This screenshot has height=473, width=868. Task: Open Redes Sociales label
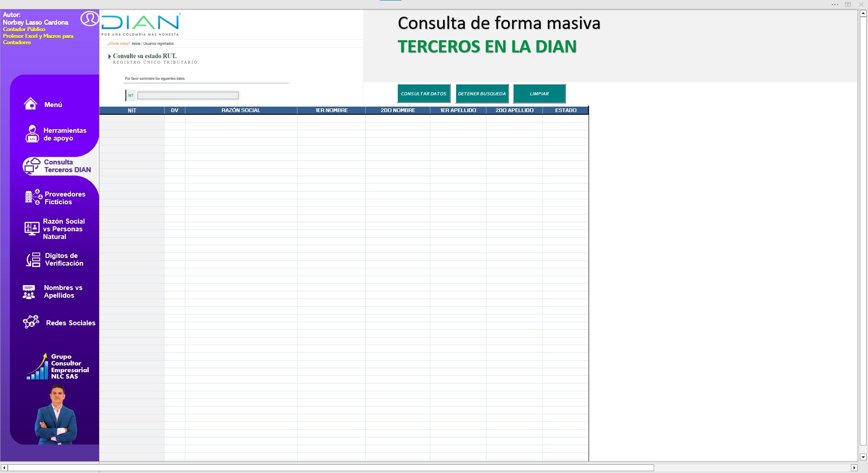[x=71, y=323]
